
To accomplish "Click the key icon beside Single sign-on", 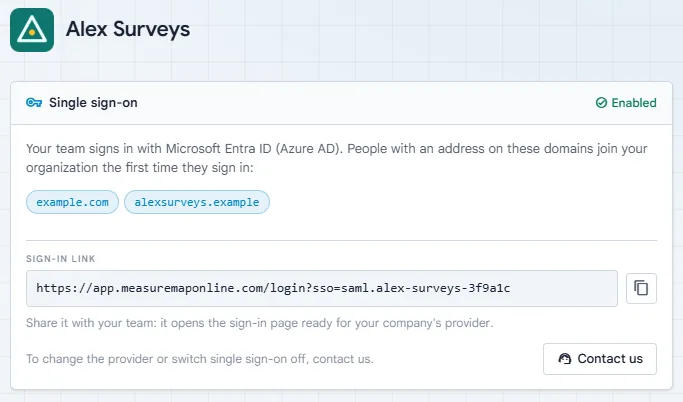I will coord(34,103).
